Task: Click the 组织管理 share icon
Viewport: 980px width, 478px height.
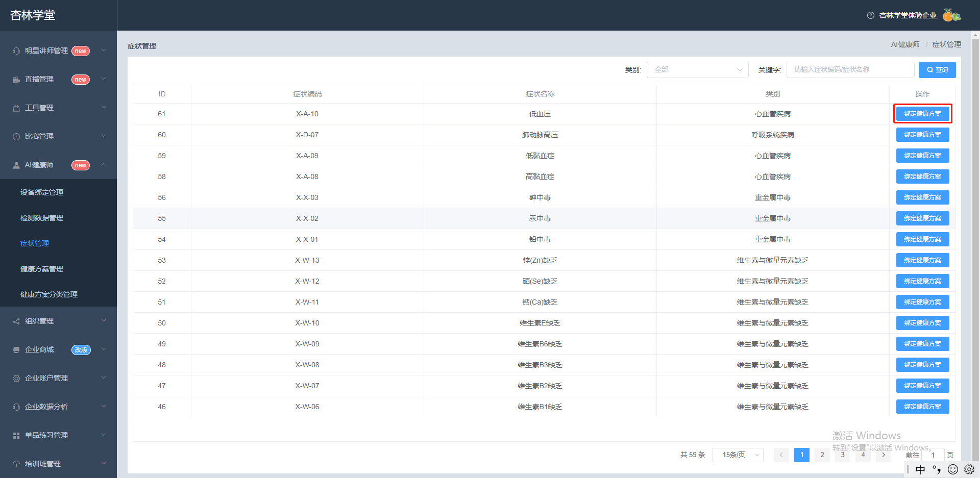Action: (x=16, y=321)
